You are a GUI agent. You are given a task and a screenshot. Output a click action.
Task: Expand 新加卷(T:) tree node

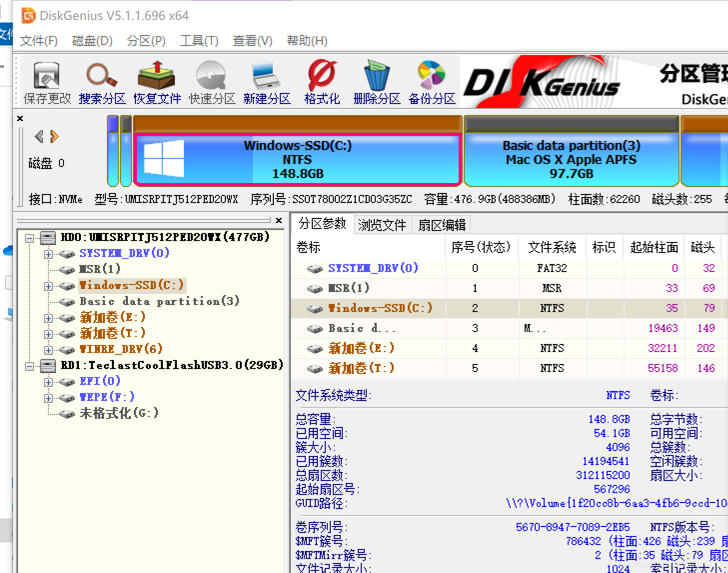pyautogui.click(x=48, y=334)
